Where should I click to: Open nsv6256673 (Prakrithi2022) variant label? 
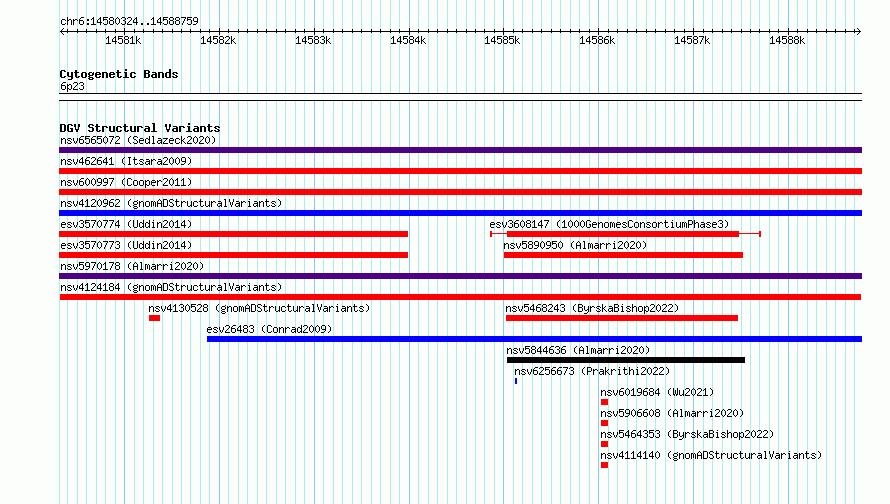point(592,371)
